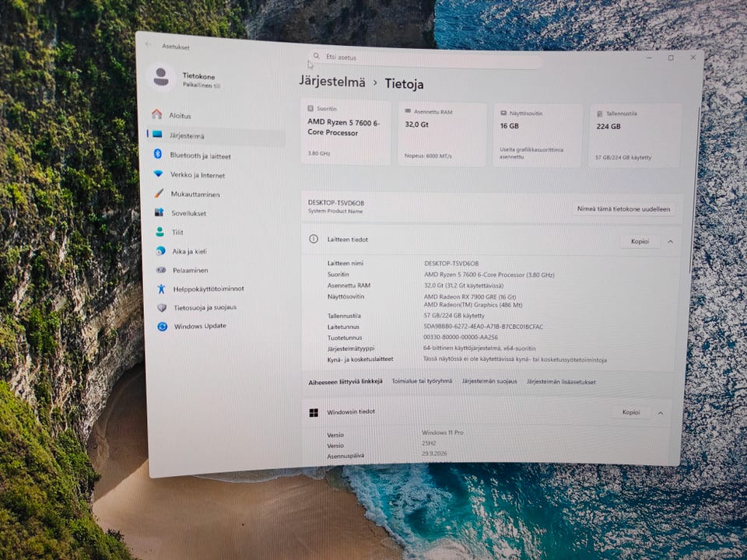The height and width of the screenshot is (560, 747).
Task: Click the back arrow next to Asetukset
Action: click(x=148, y=44)
